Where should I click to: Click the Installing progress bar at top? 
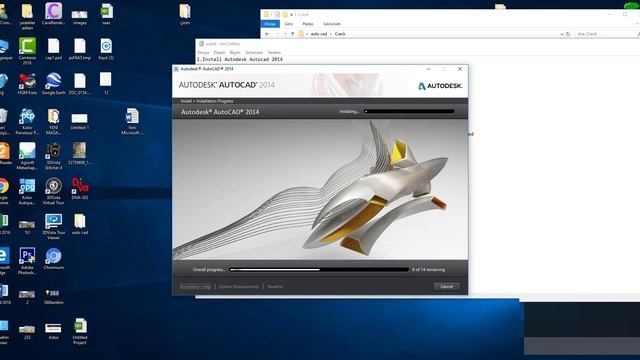point(409,111)
